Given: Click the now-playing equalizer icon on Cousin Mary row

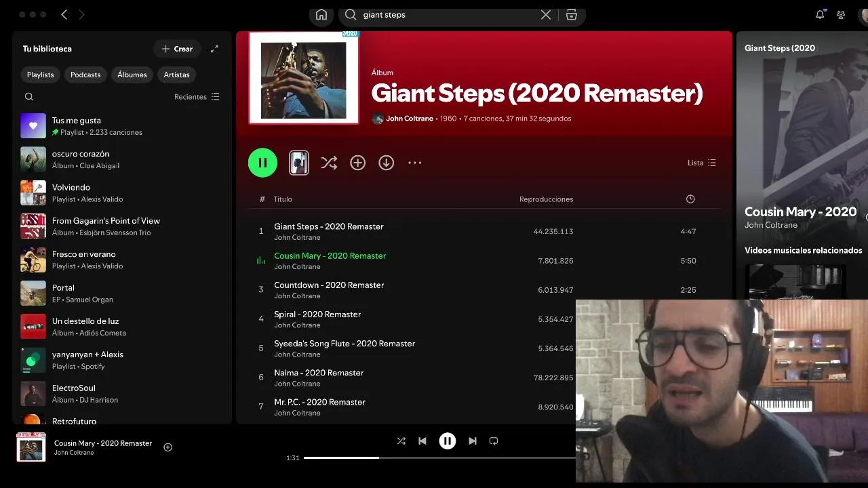Looking at the screenshot, I should click(x=261, y=260).
